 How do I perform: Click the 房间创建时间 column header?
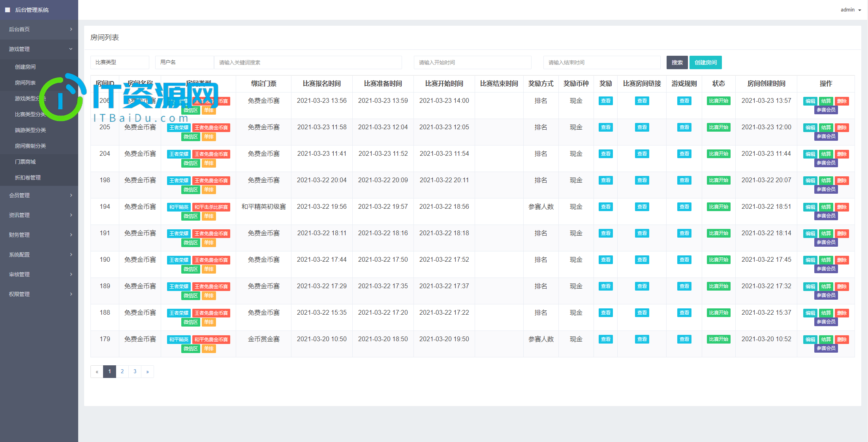point(766,84)
